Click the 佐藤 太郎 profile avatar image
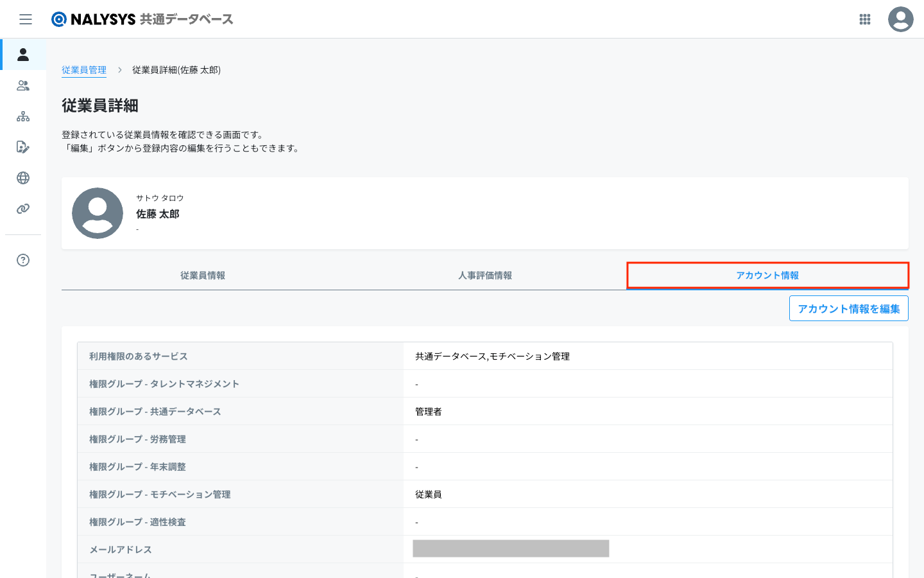The width and height of the screenshot is (924, 578). pyautogui.click(x=98, y=213)
